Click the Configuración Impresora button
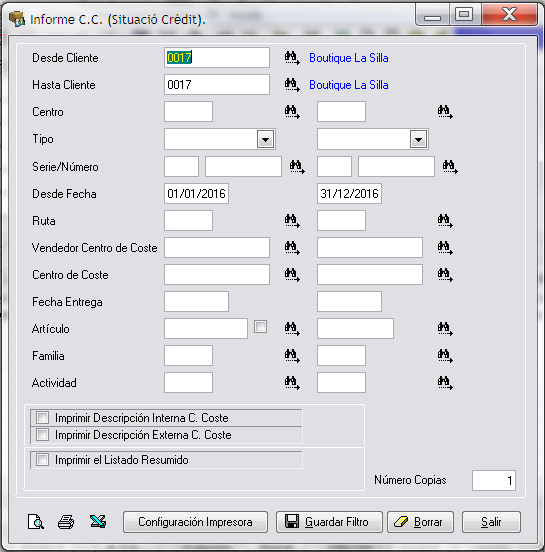545x552 pixels. click(x=195, y=522)
